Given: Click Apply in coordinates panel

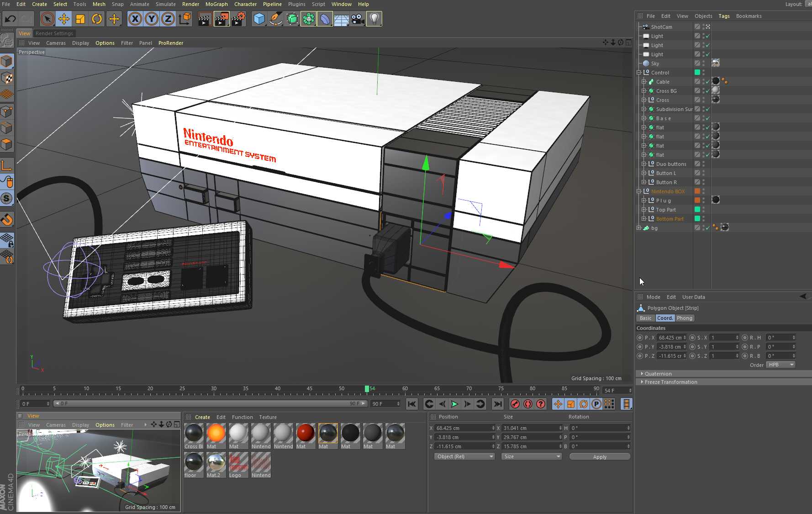Looking at the screenshot, I should tap(600, 457).
